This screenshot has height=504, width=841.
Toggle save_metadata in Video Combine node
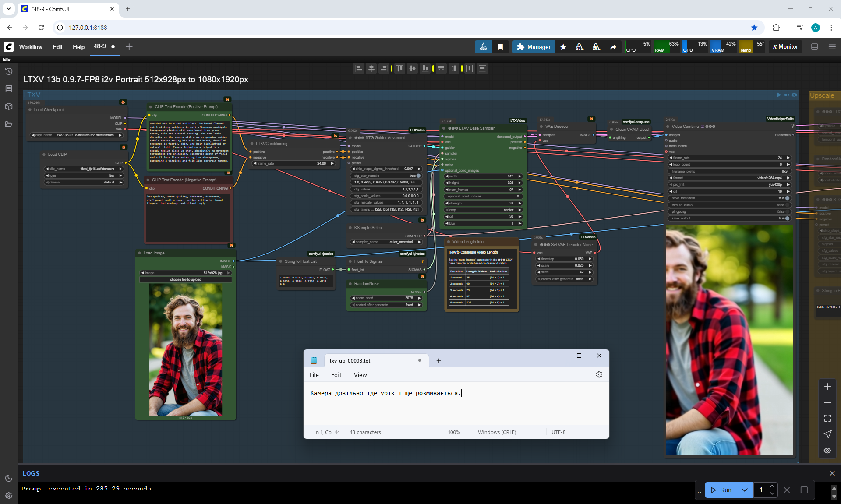[x=787, y=198]
